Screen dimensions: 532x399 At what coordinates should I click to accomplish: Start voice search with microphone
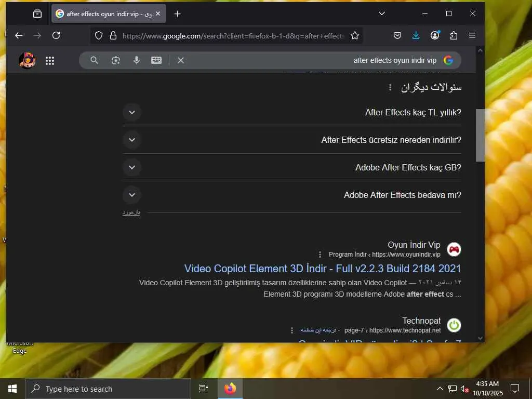pos(137,60)
